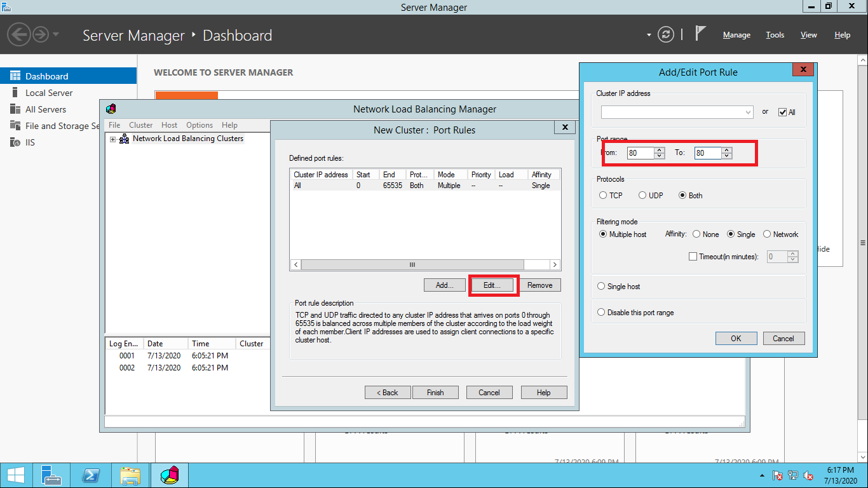Launch PowerShell from the taskbar
Image resolution: width=868 pixels, height=488 pixels.
(x=91, y=475)
